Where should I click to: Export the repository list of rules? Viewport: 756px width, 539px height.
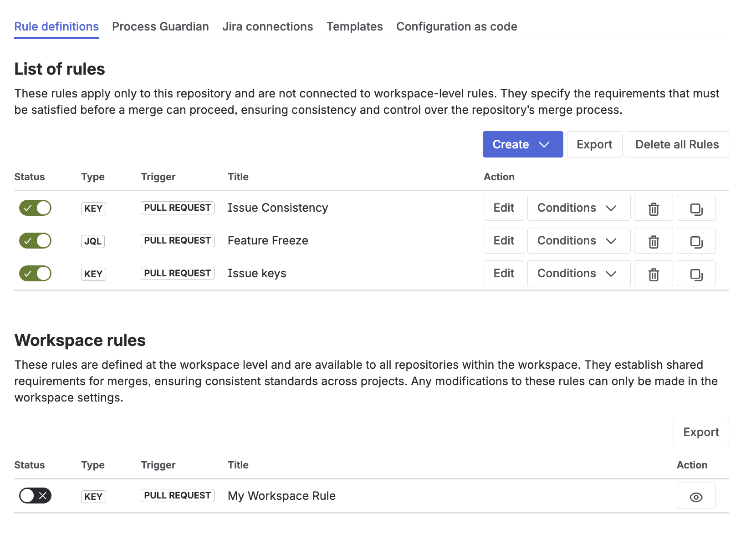(x=594, y=144)
